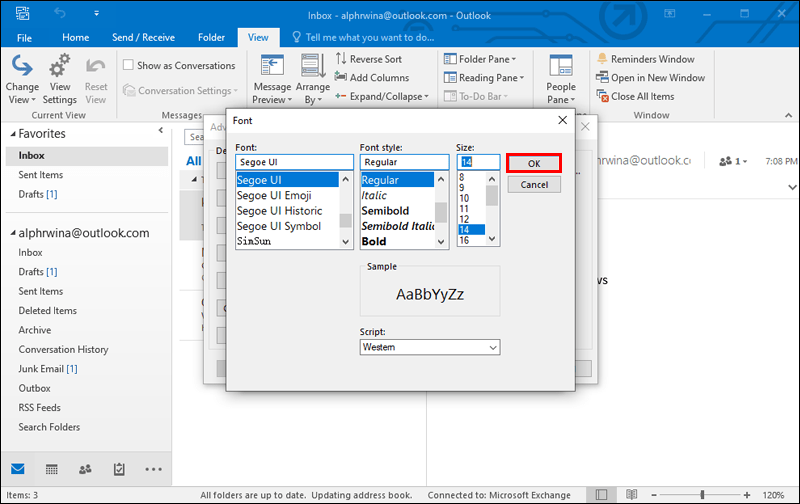Image resolution: width=800 pixels, height=504 pixels.
Task: Switch to Calendar icon in navigation bar
Action: 52,469
